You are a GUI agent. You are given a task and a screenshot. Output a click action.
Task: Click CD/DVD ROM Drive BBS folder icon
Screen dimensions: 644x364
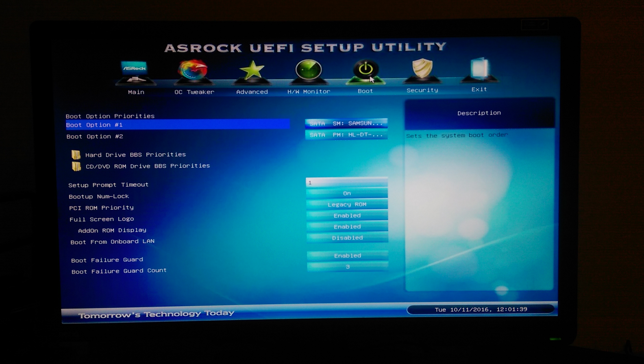[x=76, y=166]
